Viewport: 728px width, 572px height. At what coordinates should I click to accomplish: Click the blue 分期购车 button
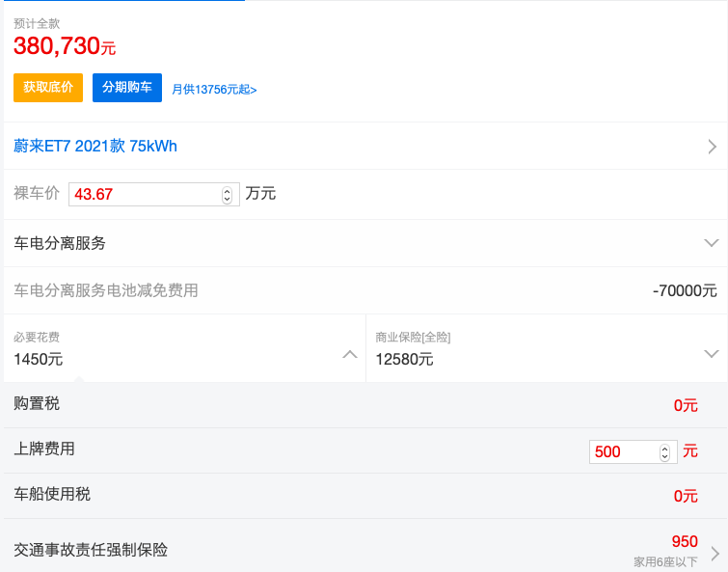(x=126, y=87)
